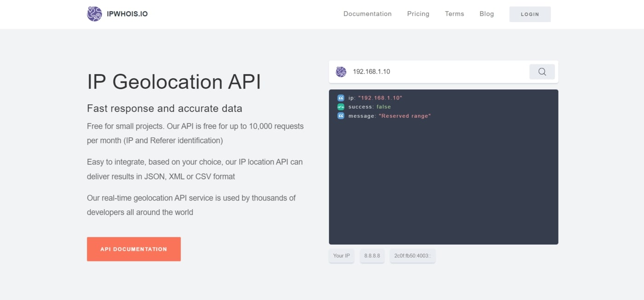Select the Your IP sample button
This screenshot has height=300, width=644.
tap(341, 256)
